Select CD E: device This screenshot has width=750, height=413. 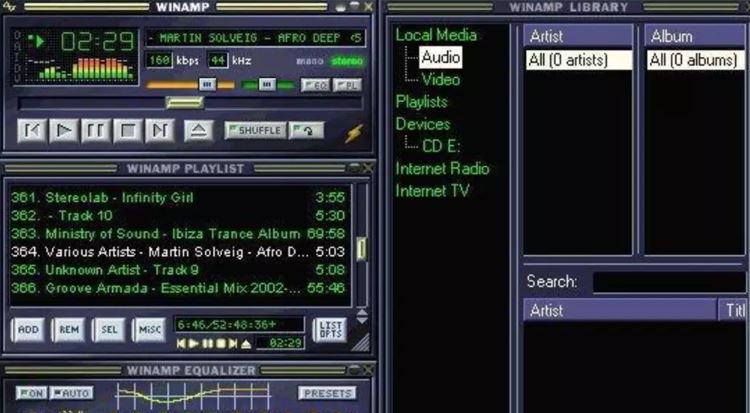click(x=441, y=146)
